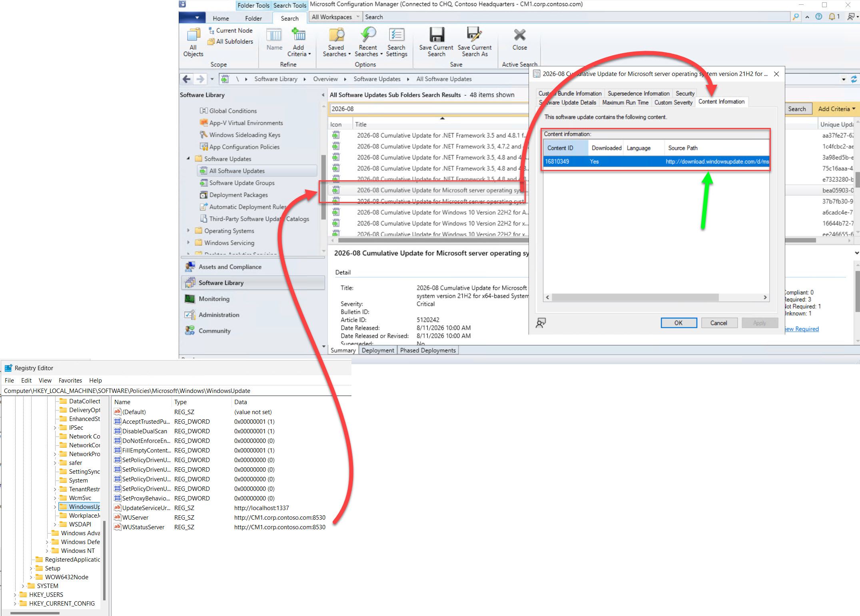Open the Assets and Compliance workspace
Image resolution: width=860 pixels, height=616 pixels.
(253, 267)
